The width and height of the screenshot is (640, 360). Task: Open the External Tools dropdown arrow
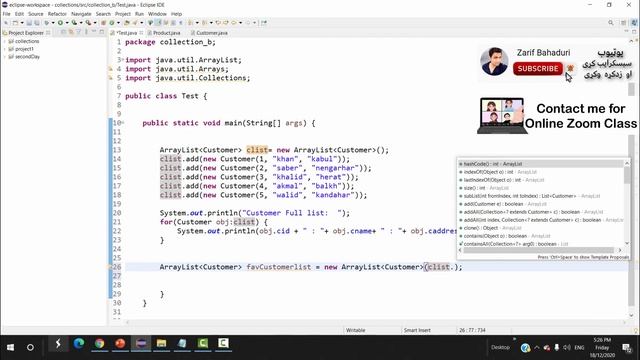[96, 23]
